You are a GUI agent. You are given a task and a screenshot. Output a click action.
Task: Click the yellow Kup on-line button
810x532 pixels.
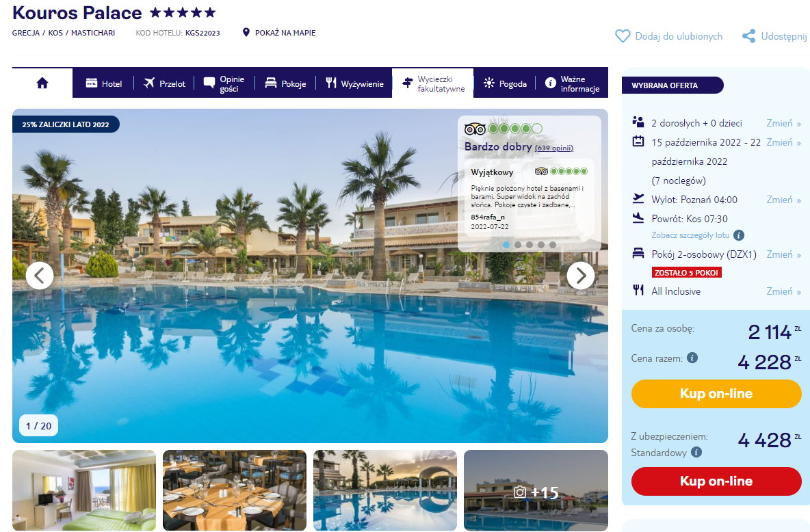716,394
